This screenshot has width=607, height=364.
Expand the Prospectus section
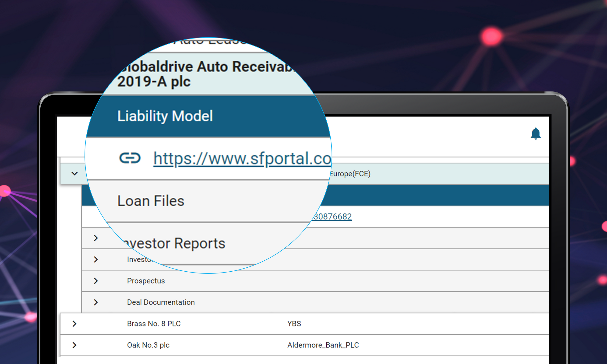pyautogui.click(x=96, y=281)
